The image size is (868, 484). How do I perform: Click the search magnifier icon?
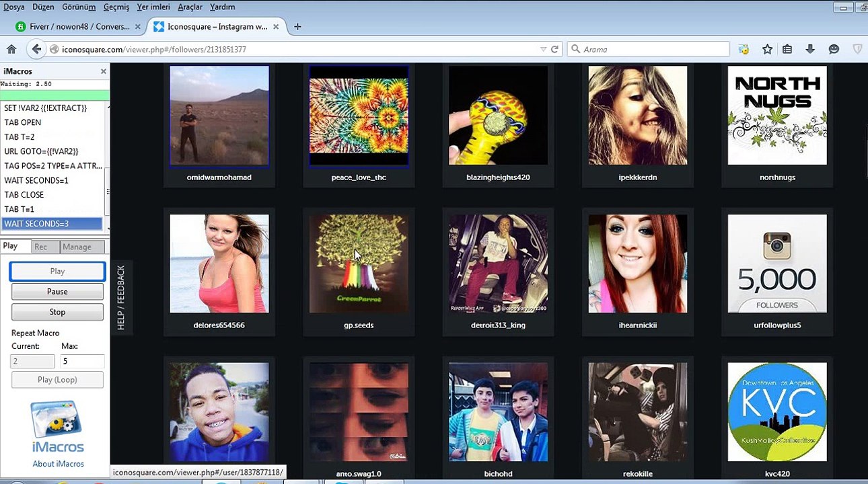[576, 49]
